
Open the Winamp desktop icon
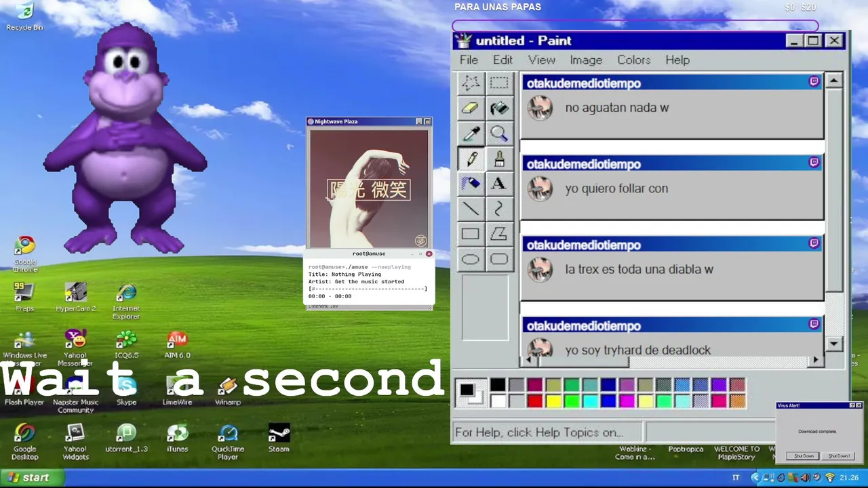(228, 390)
